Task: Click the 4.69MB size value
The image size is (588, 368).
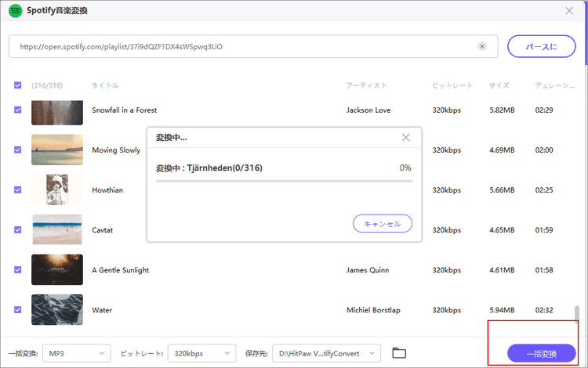Action: (502, 150)
